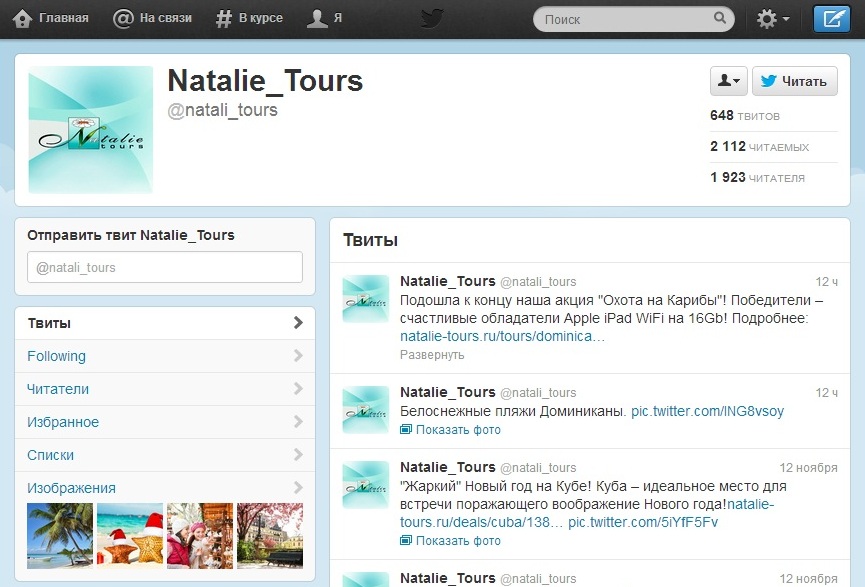Open the pic.twitter.com/5iYfF5Fv link

pos(643,522)
